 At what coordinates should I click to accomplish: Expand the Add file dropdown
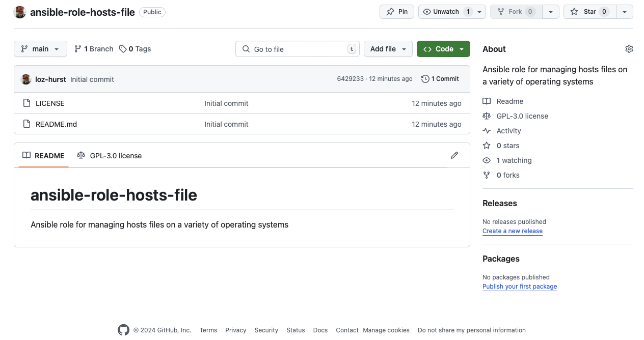pyautogui.click(x=388, y=49)
